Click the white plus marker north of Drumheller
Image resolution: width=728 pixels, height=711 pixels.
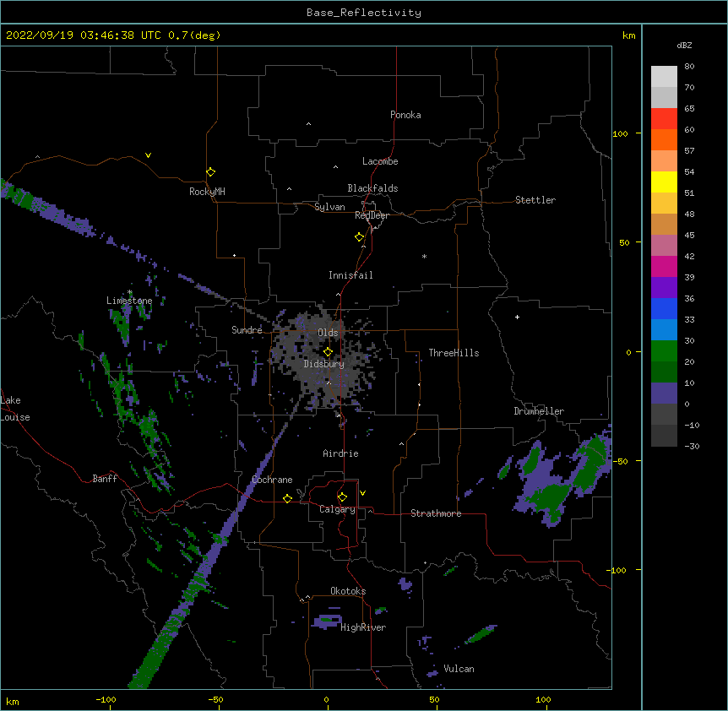click(x=517, y=317)
